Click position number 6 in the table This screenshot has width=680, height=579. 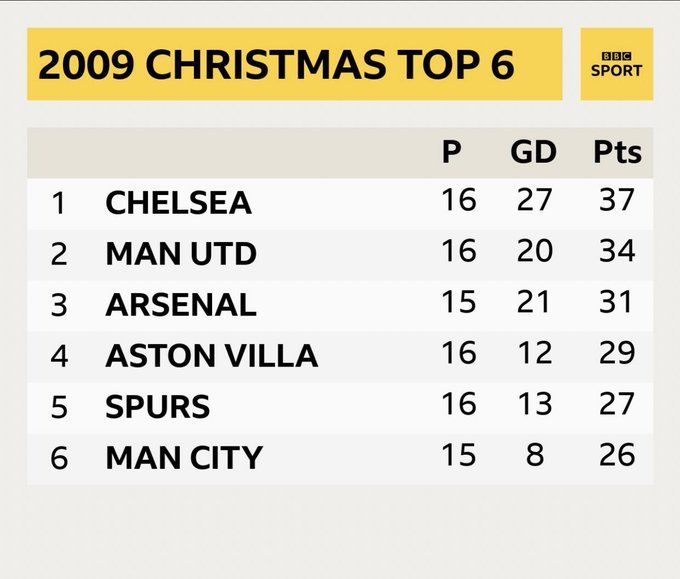59,457
